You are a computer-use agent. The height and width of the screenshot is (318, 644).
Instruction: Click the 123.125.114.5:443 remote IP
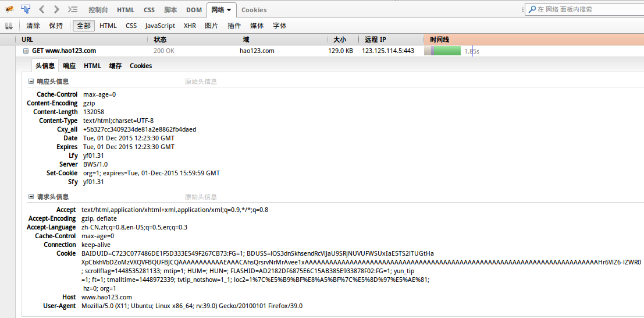pos(388,51)
